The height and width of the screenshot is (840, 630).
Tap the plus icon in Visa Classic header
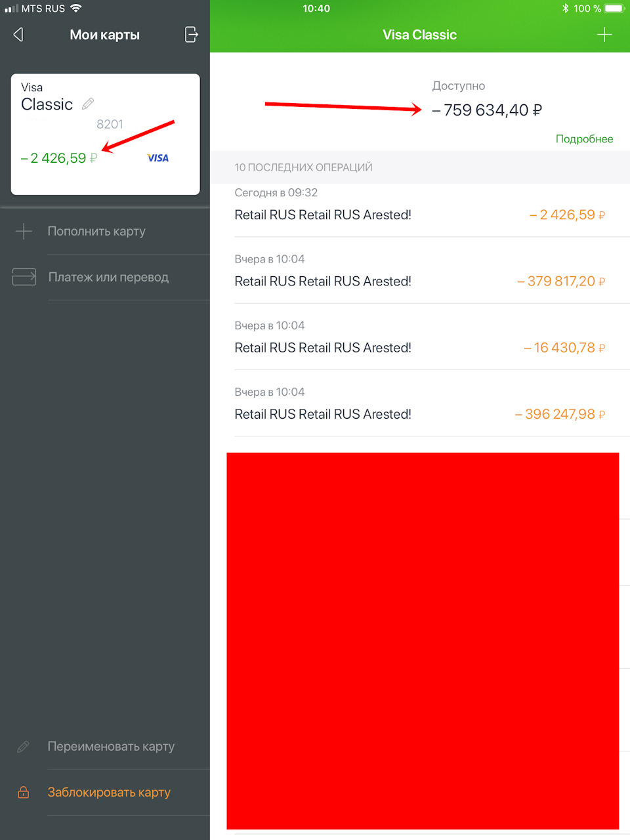pos(604,35)
